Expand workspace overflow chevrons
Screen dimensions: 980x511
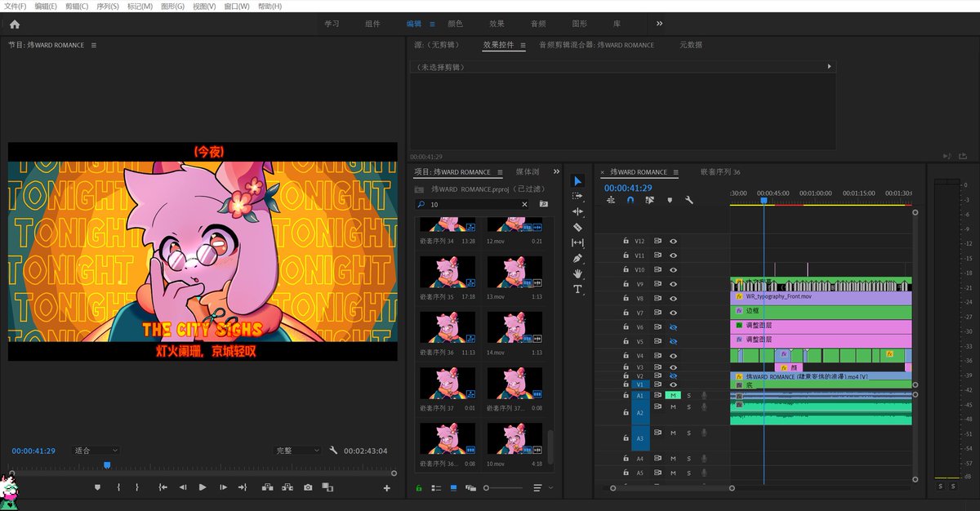point(659,24)
